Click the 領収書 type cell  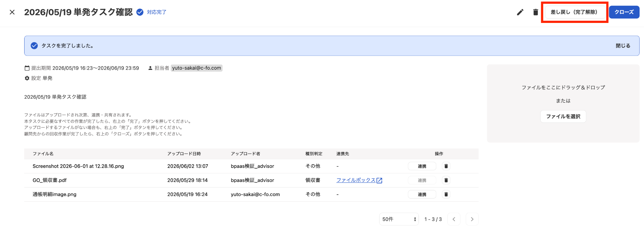click(313, 180)
